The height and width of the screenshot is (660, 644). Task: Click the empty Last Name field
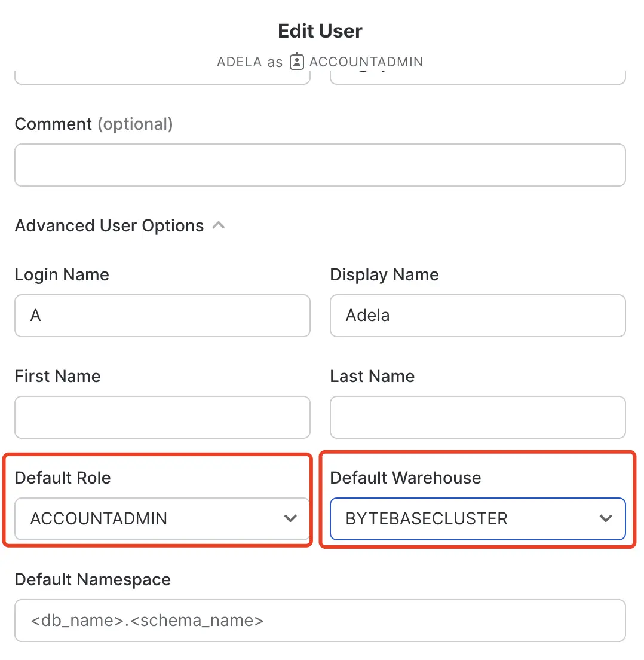pyautogui.click(x=478, y=417)
